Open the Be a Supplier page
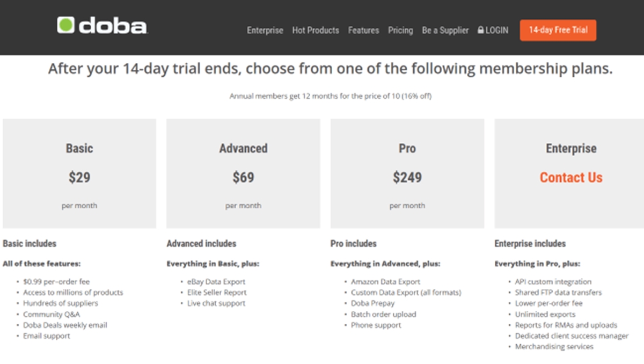This screenshot has width=644, height=364. point(445,31)
